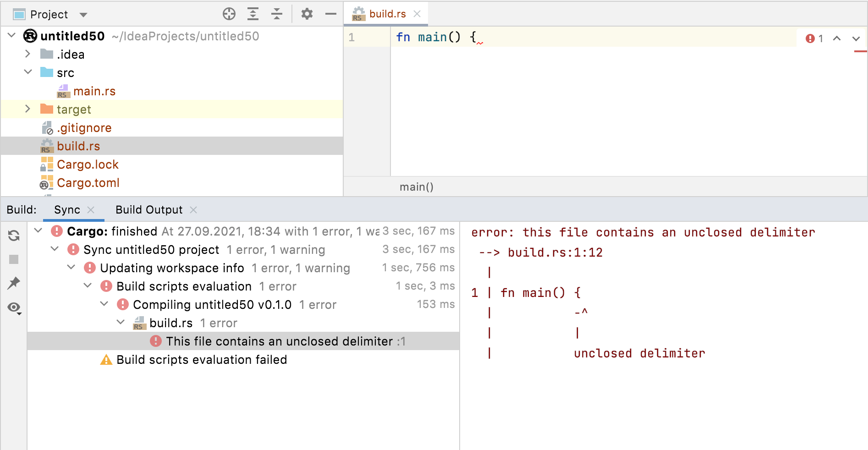Close the Build Output tab
868x450 pixels.
tap(193, 210)
